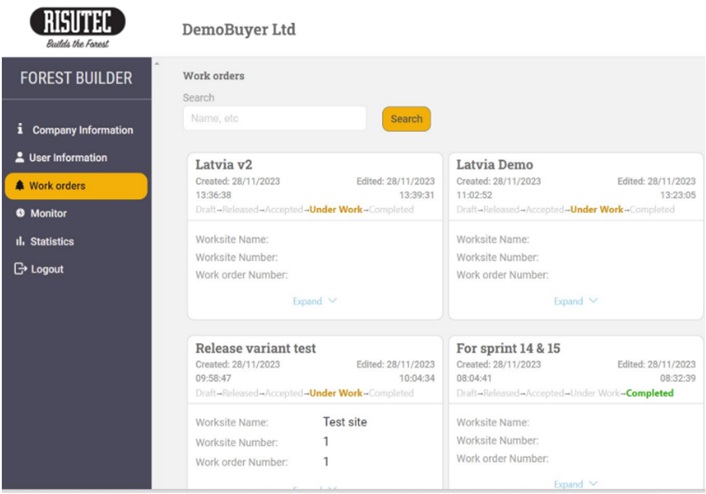Image resolution: width=706 pixels, height=494 pixels.
Task: Click the Logout arrow icon
Action: (x=20, y=270)
